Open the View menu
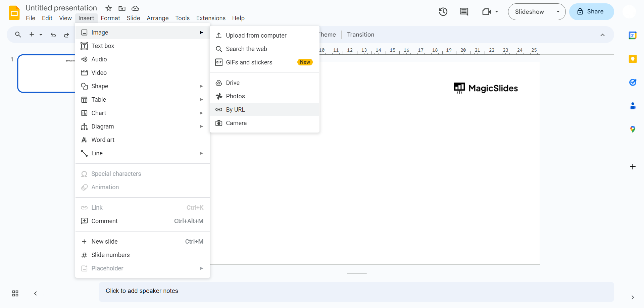Viewport: 644px width, 308px height. click(x=65, y=18)
